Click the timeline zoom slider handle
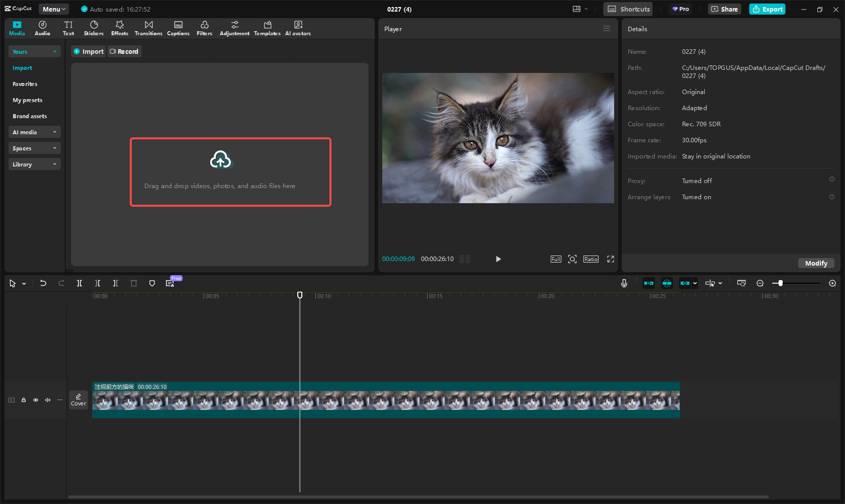The height and width of the screenshot is (504, 845). (780, 283)
